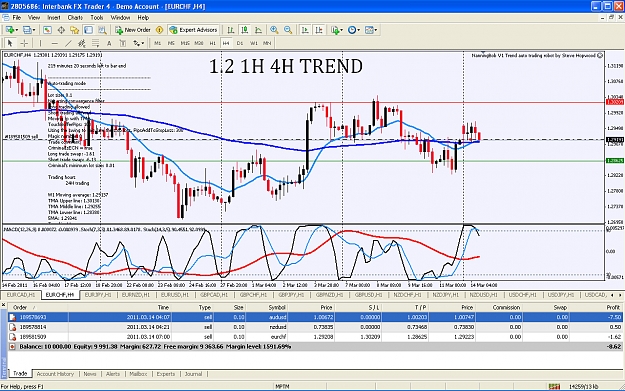Select the trendline drawing tool
Viewport: 625px width, 391px height.
(68, 43)
